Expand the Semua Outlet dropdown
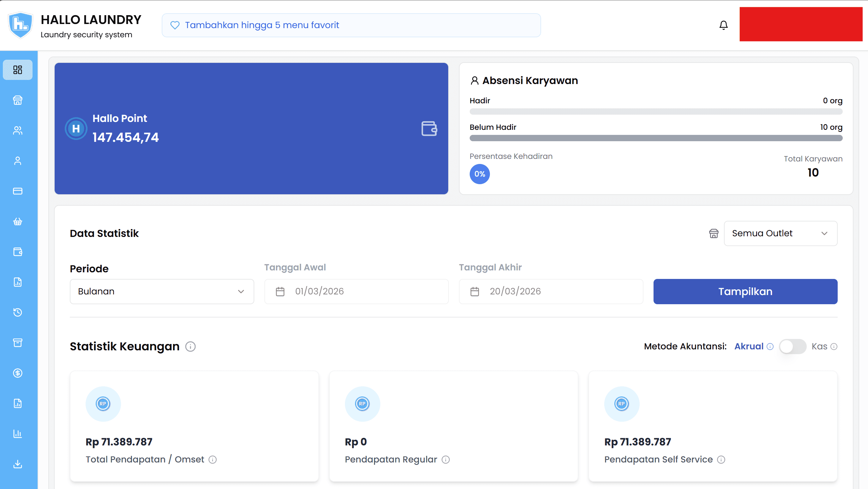The width and height of the screenshot is (868, 489). (x=781, y=233)
